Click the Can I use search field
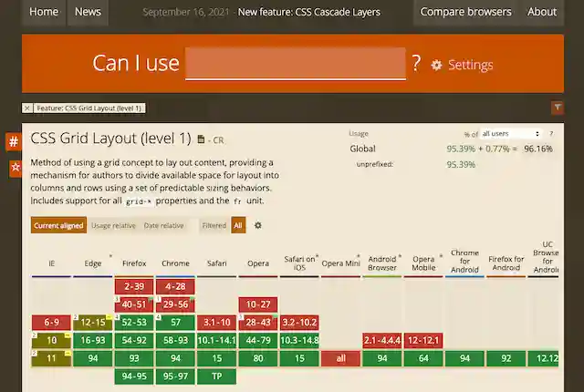 (x=296, y=63)
